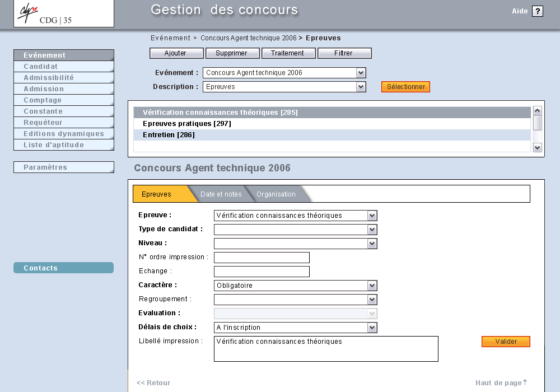Confirm with the Valider button
The height and width of the screenshot is (392, 560).
tap(506, 342)
